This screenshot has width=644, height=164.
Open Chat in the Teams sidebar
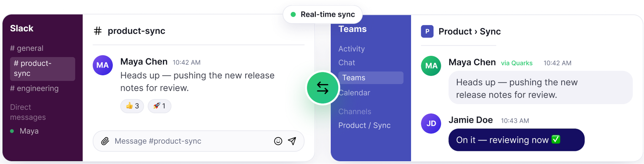point(347,63)
